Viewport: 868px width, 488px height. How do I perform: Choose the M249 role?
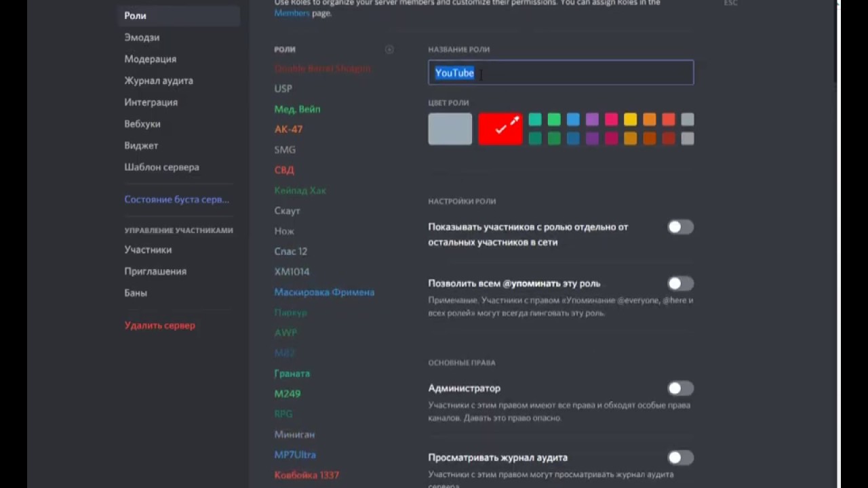pyautogui.click(x=287, y=394)
